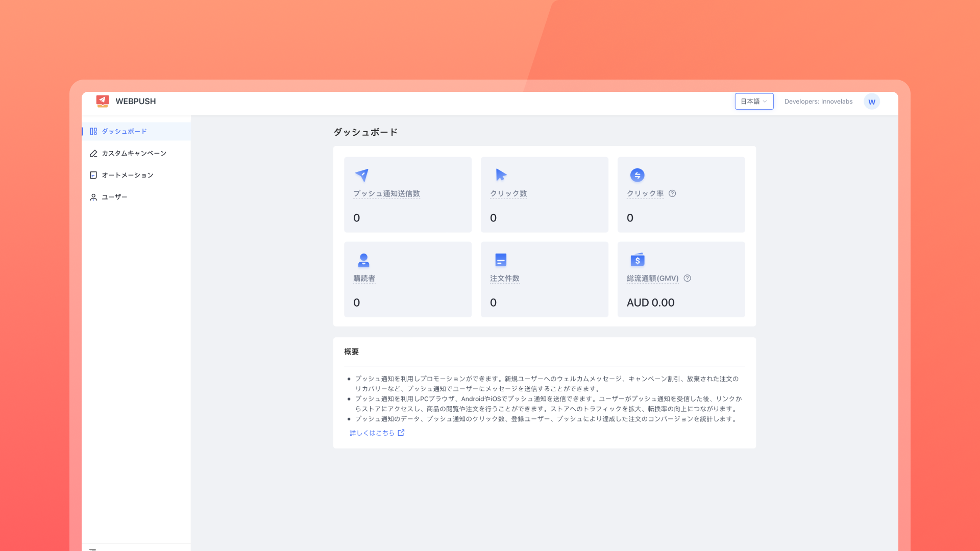Open the ユーザー sidebar item

[x=114, y=197]
